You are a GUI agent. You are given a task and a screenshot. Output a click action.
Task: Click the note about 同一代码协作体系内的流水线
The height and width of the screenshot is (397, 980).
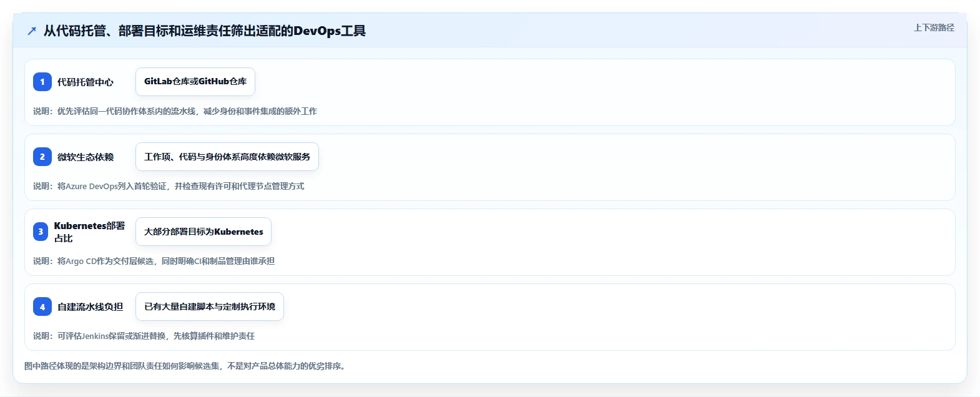point(175,111)
